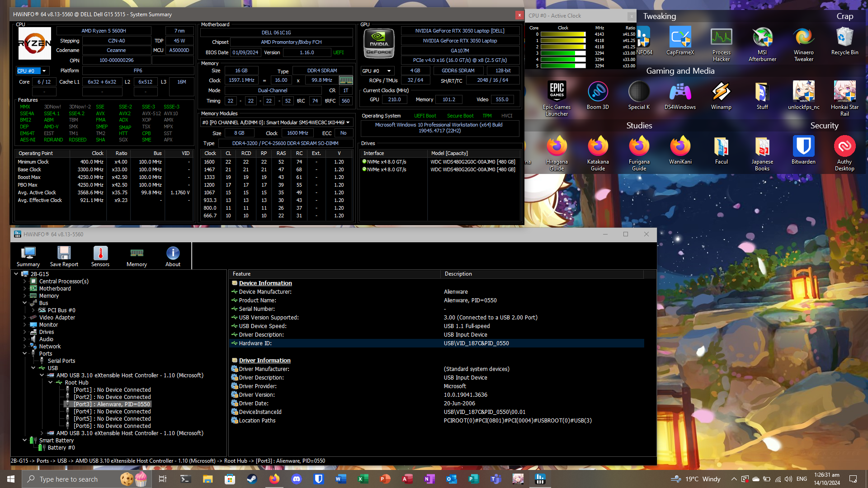Screen dimensions: 868x488
Task: Expand the Motherboard tree node
Action: [x=25, y=288]
